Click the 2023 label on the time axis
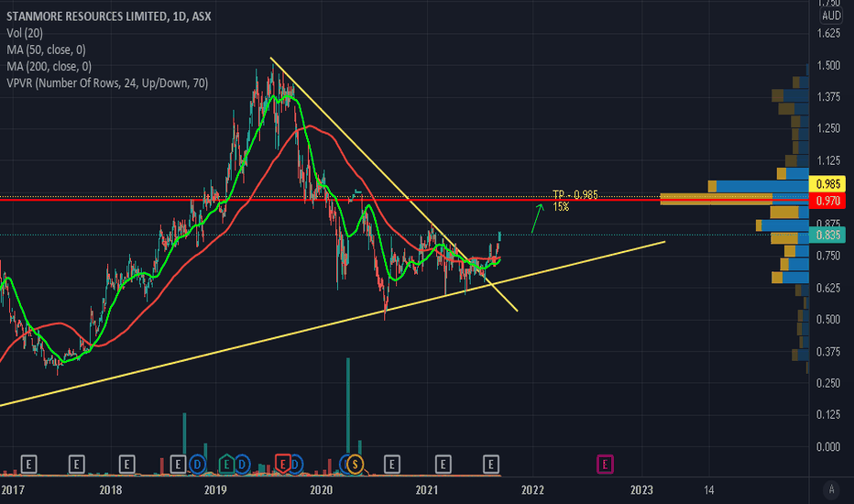Image resolution: width=854 pixels, height=504 pixels. (x=641, y=490)
